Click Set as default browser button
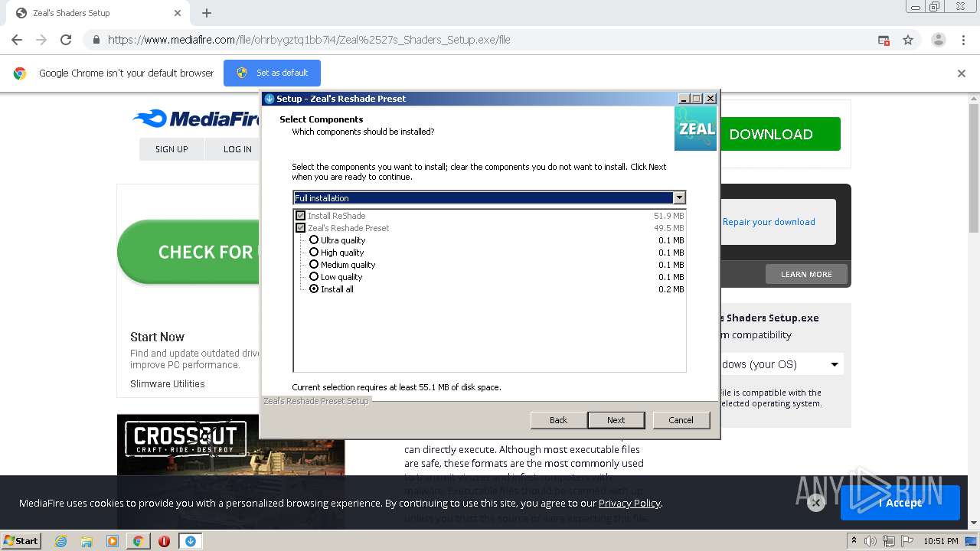Screen dimensions: 980x551 (x=272, y=73)
